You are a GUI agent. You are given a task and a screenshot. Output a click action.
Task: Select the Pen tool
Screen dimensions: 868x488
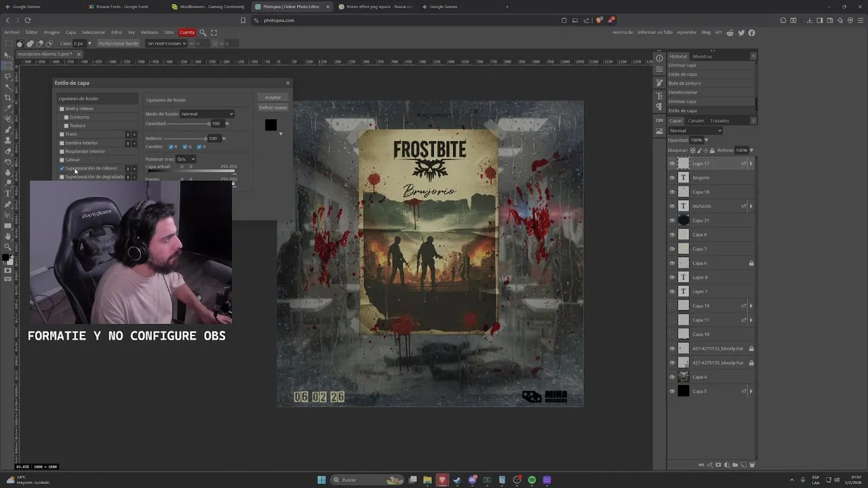pyautogui.click(x=8, y=204)
